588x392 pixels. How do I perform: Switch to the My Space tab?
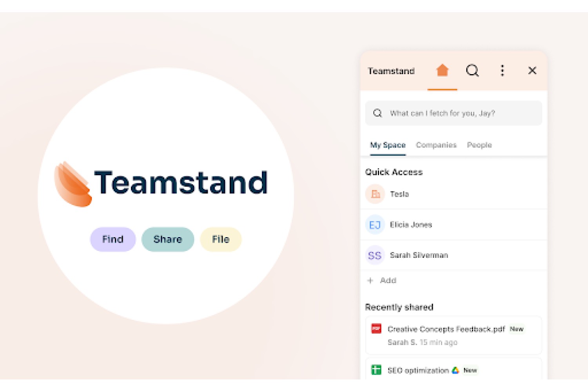click(x=388, y=145)
